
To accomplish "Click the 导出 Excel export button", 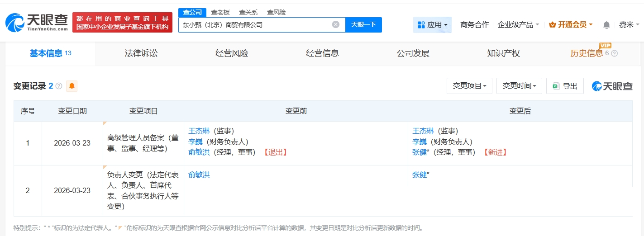I will [565, 86].
